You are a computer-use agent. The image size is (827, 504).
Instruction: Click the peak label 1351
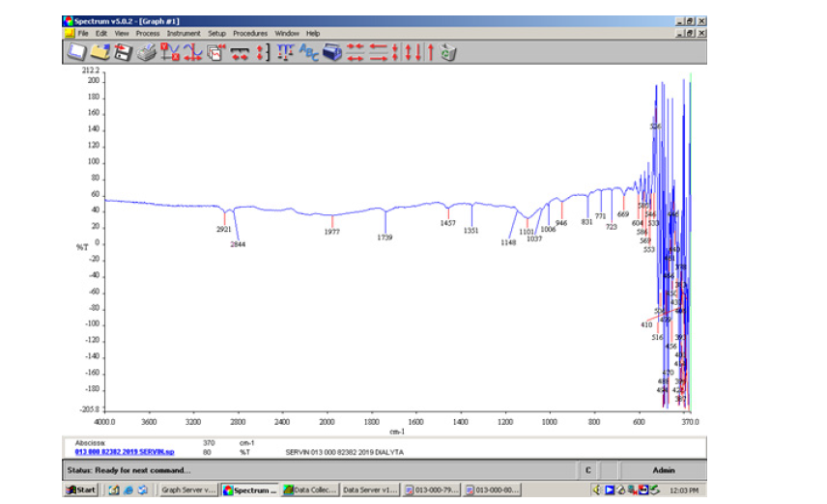pos(471,231)
